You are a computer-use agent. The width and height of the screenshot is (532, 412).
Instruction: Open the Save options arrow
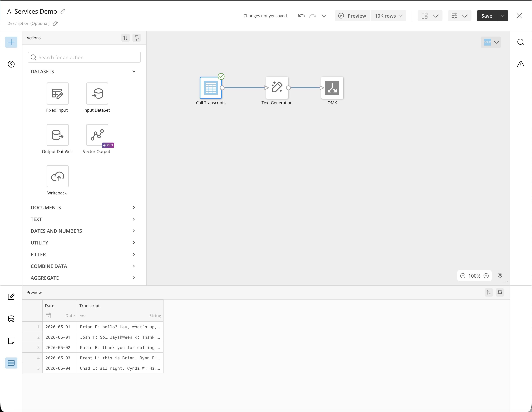point(503,16)
